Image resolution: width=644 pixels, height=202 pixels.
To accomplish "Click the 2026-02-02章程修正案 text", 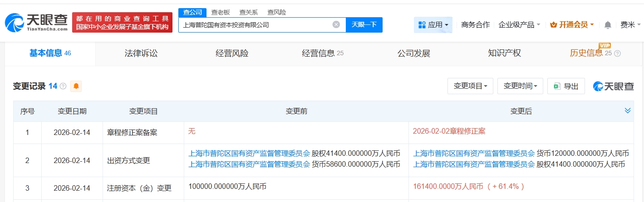I will 449,131.
